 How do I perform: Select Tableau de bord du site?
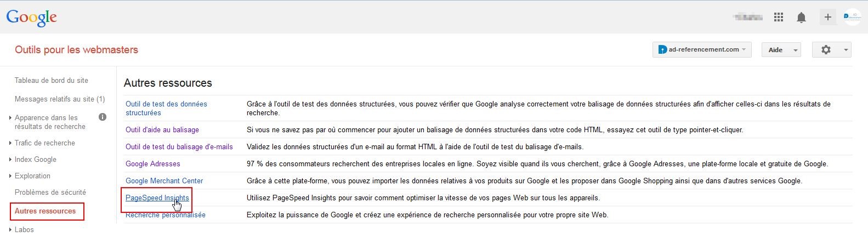[52, 80]
